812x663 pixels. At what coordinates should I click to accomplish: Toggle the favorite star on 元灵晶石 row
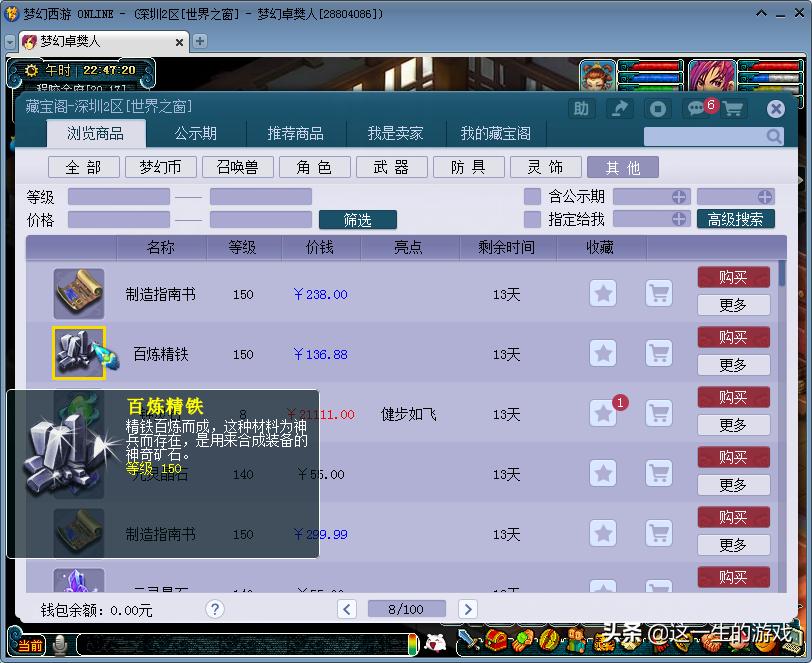602,473
